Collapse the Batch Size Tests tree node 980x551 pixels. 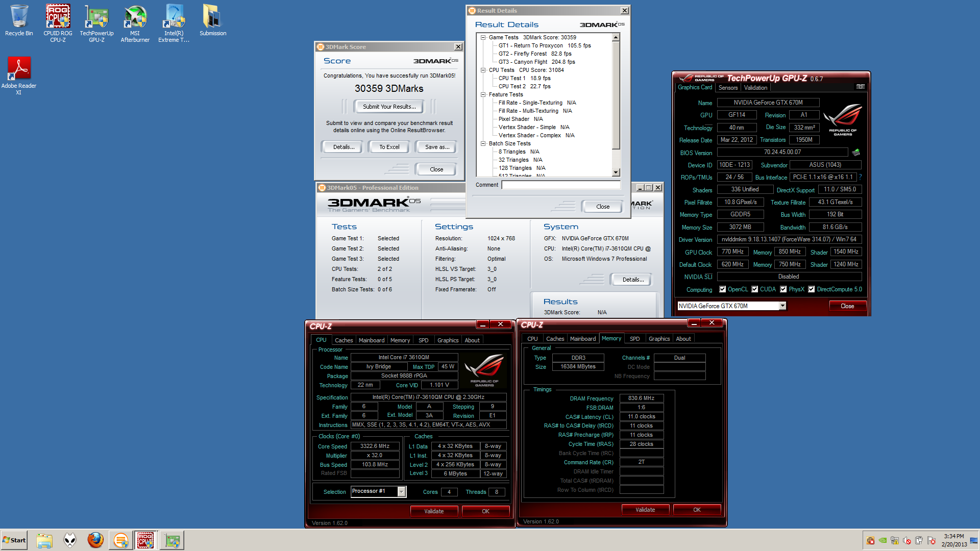(483, 143)
